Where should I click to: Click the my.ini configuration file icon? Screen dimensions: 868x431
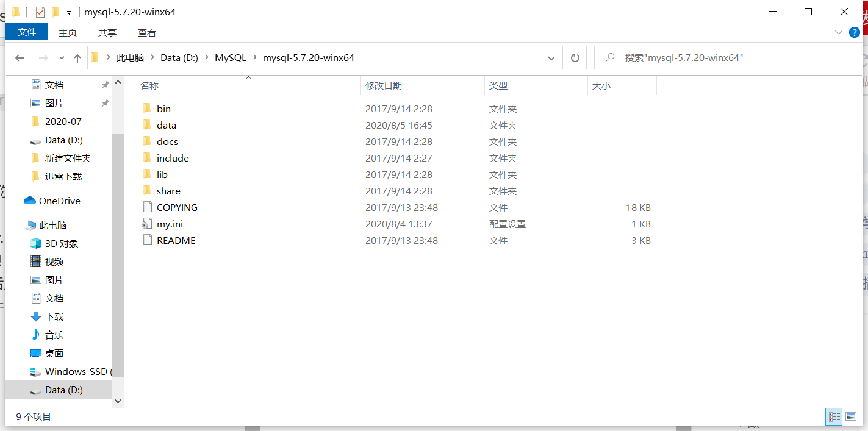147,224
